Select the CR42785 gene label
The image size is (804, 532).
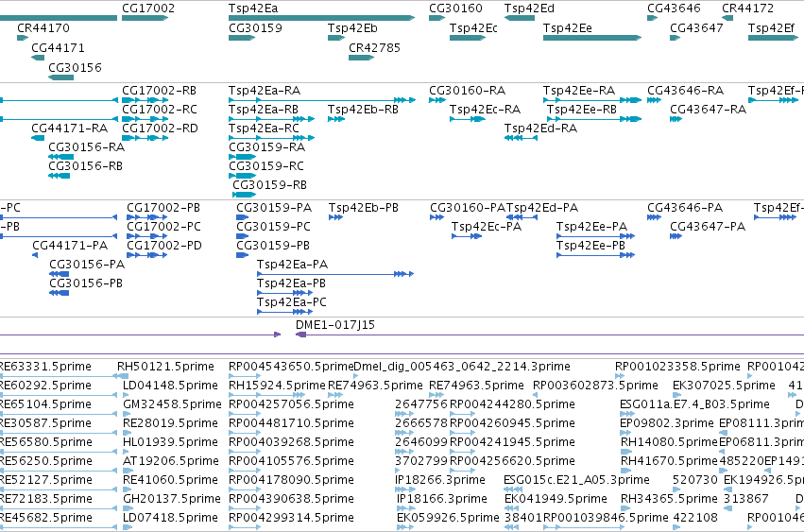pos(374,47)
